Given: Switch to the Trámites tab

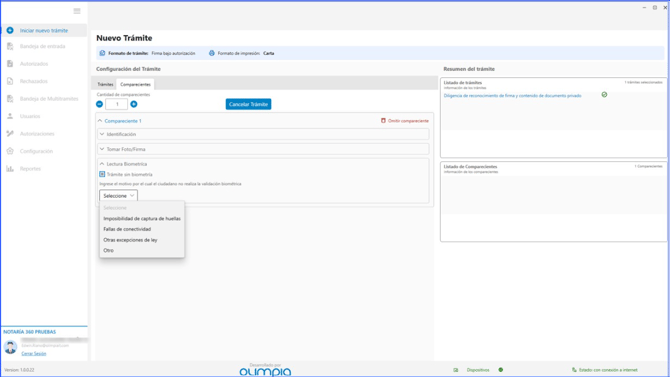Looking at the screenshot, I should pyautogui.click(x=105, y=84).
